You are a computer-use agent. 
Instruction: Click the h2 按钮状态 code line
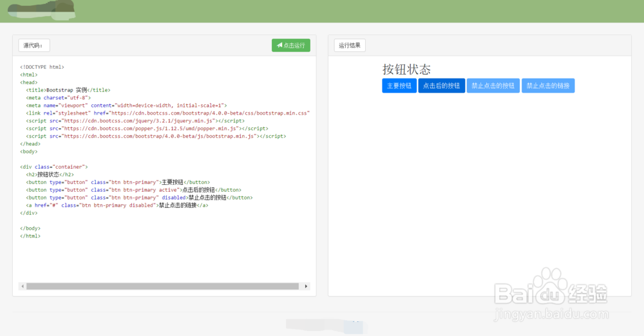50,174
